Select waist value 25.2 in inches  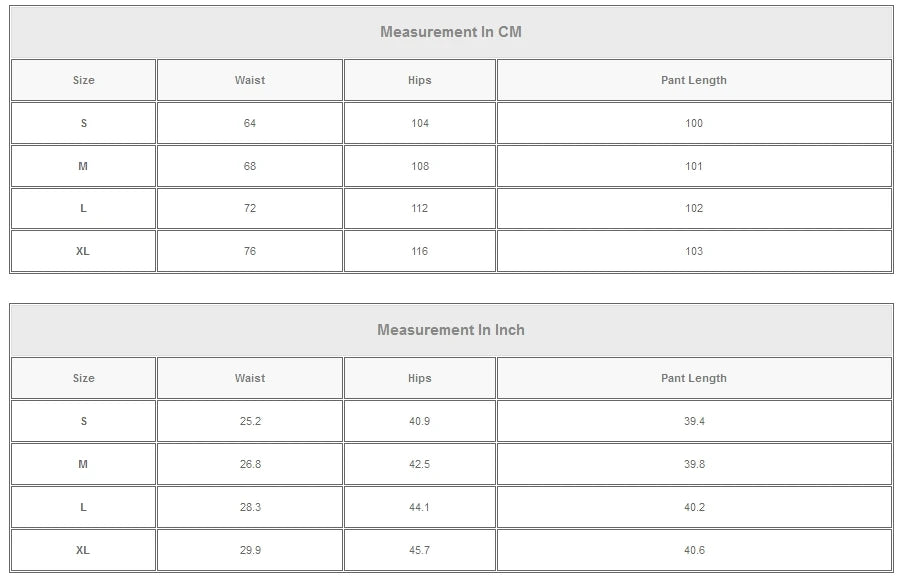pos(250,421)
